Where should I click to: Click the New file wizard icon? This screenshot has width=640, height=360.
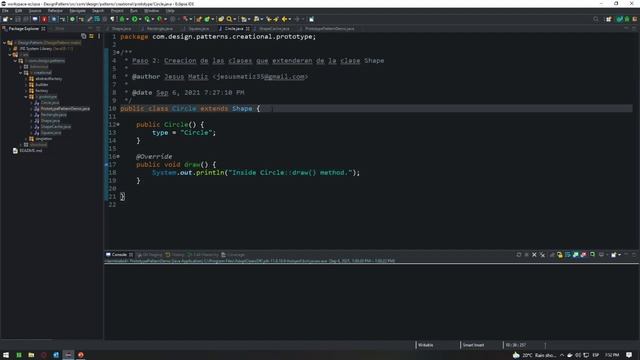tap(5, 19)
